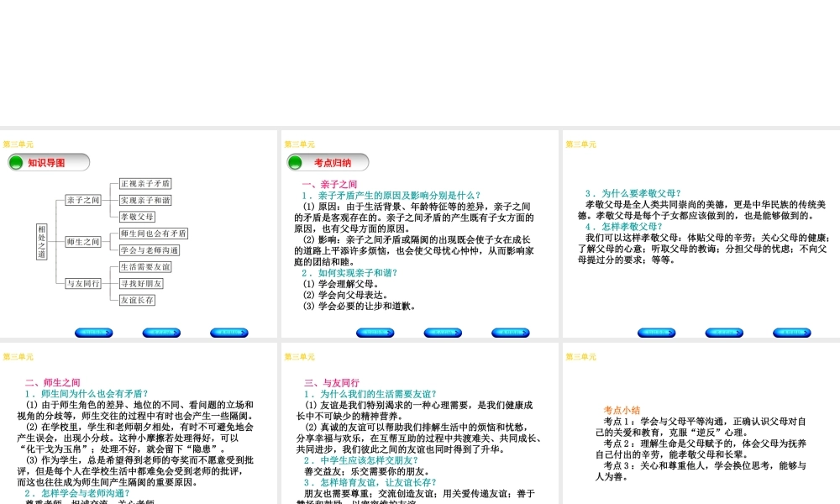Click the 友谊长存 box
The height and width of the screenshot is (504, 840).
point(137,300)
